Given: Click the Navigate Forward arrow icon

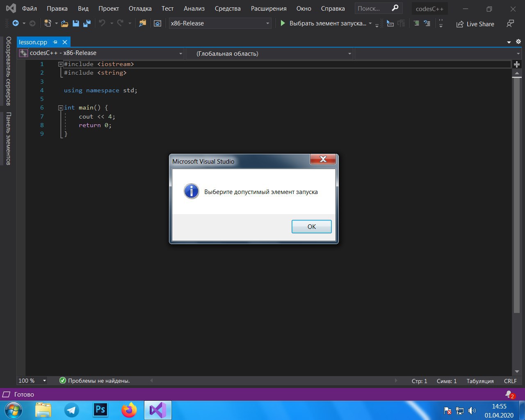Looking at the screenshot, I should coord(32,23).
